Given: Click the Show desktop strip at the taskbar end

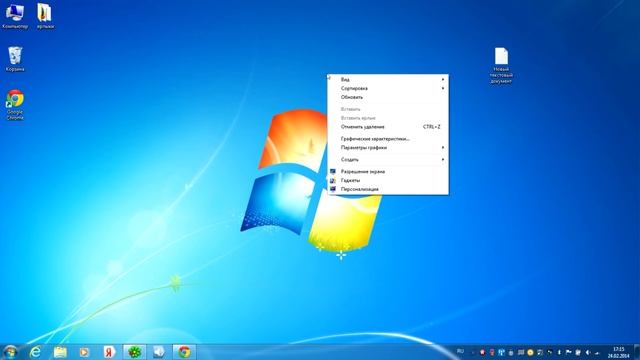Looking at the screenshot, I should point(636,352).
